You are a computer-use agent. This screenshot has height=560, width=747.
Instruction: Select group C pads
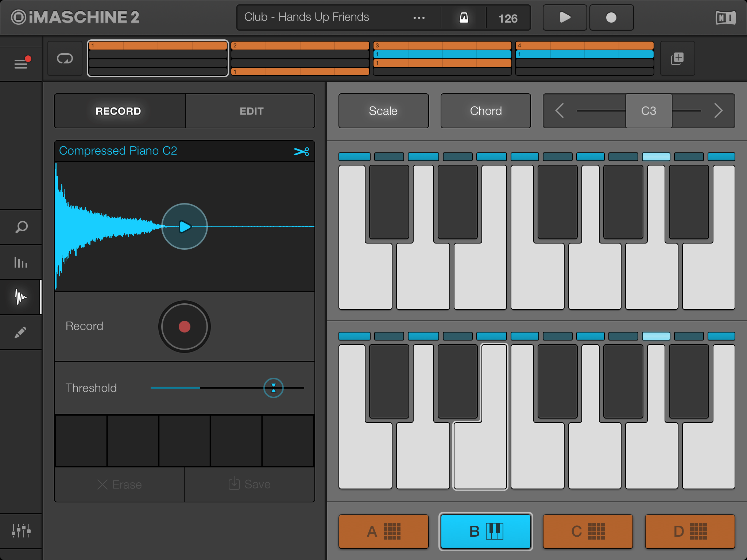point(588,531)
